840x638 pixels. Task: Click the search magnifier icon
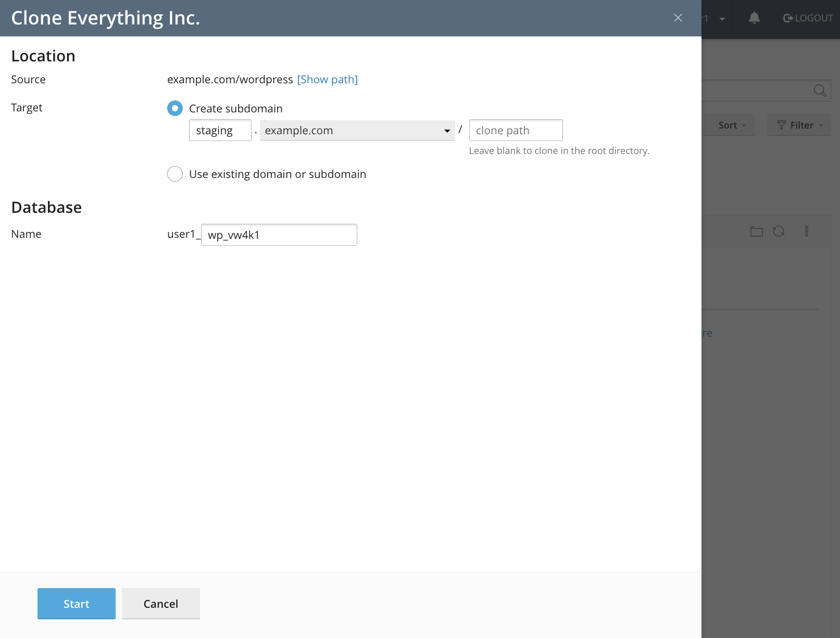pyautogui.click(x=820, y=90)
